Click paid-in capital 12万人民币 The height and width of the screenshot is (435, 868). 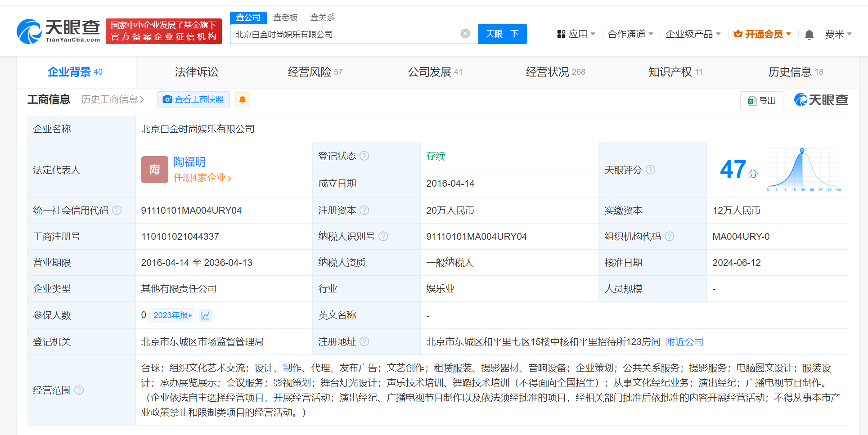pos(736,211)
